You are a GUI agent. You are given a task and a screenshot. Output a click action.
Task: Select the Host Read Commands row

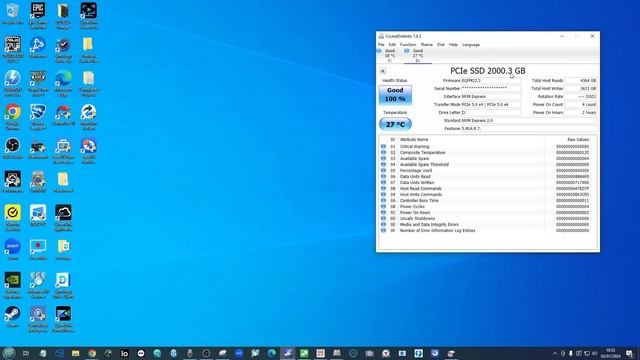tap(488, 189)
